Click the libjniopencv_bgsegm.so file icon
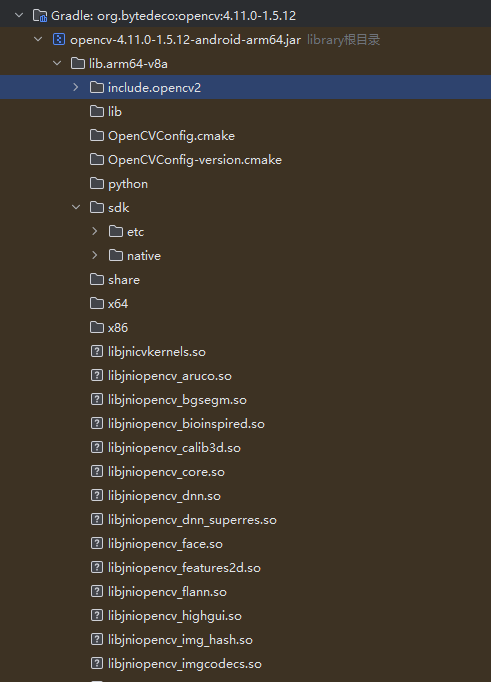Image resolution: width=491 pixels, height=682 pixels. [97, 399]
